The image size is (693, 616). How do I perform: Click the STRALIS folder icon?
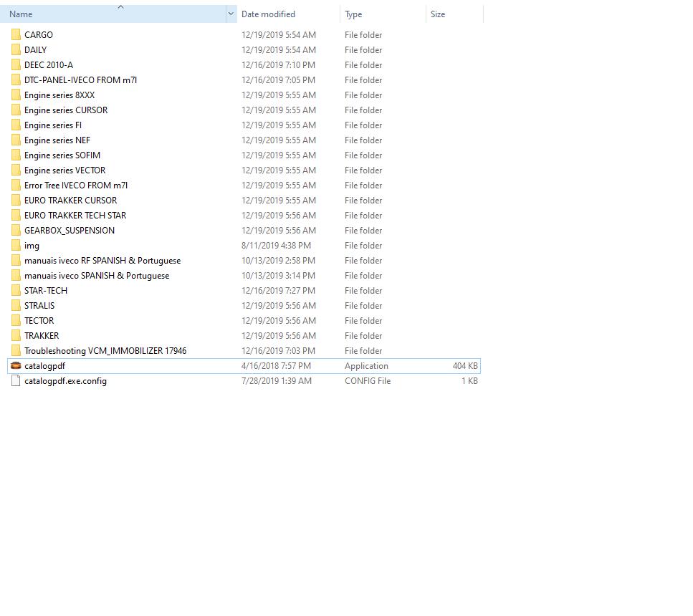(16, 305)
